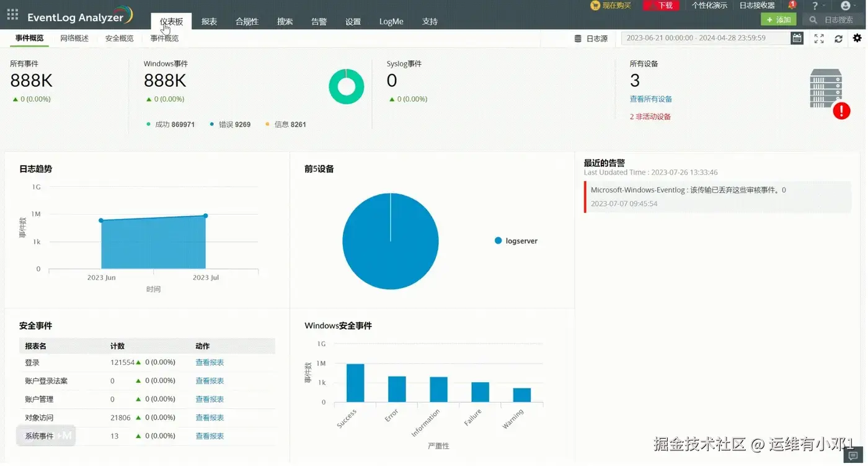Click the green 添加 button
Viewport: 868px width, 466px height.
778,19
